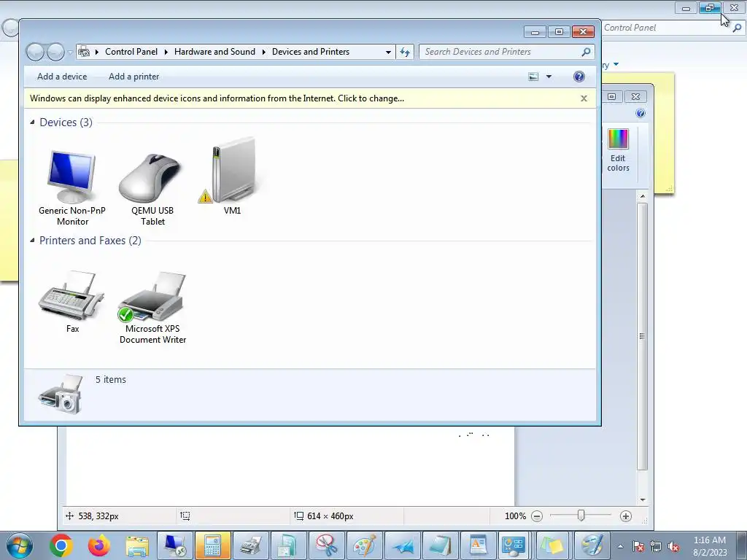
Task: Click the 5 items details text
Action: click(x=111, y=379)
